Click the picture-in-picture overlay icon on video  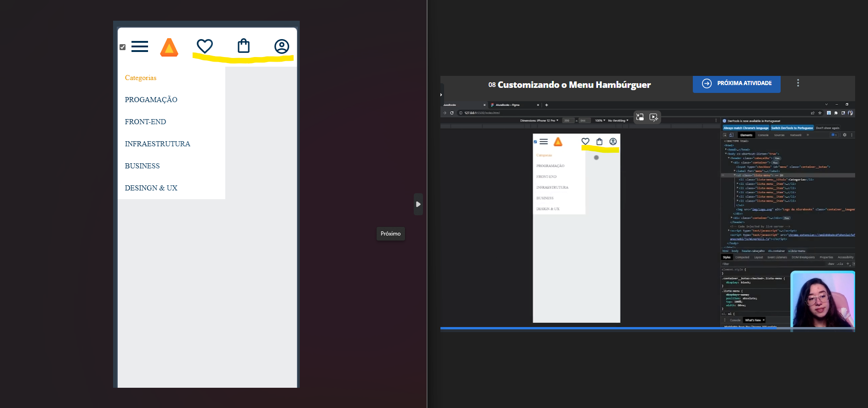pos(640,117)
